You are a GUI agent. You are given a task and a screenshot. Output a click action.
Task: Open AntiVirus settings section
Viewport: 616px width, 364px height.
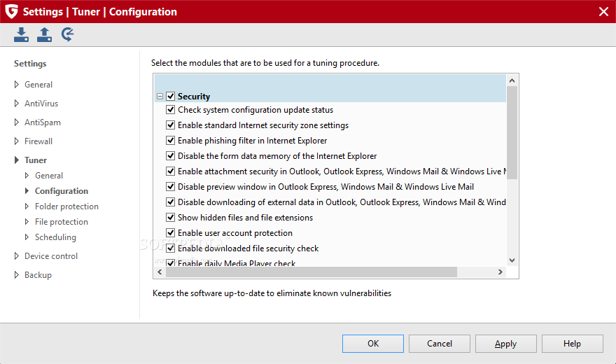coord(41,104)
